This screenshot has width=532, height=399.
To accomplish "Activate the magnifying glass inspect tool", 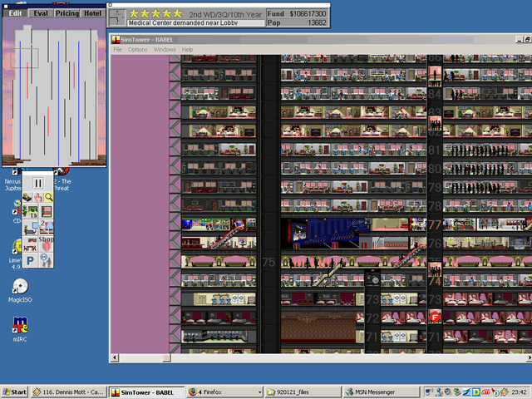I will [x=48, y=197].
